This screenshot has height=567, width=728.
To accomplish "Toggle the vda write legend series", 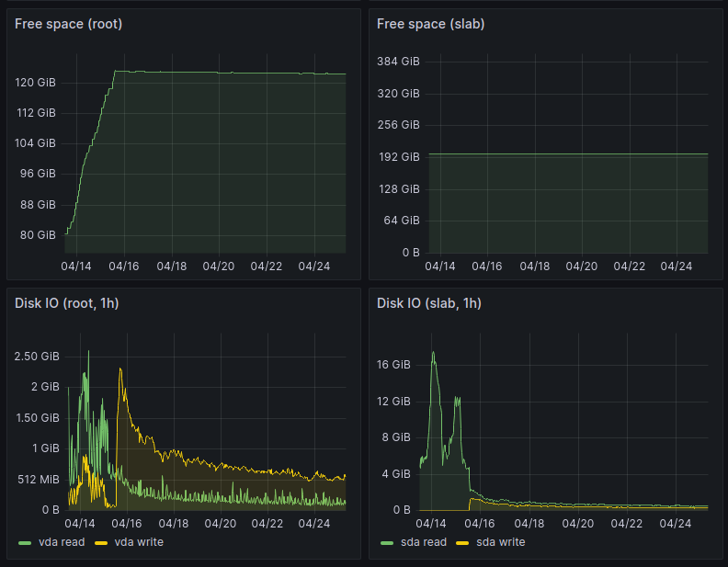I will point(139,542).
